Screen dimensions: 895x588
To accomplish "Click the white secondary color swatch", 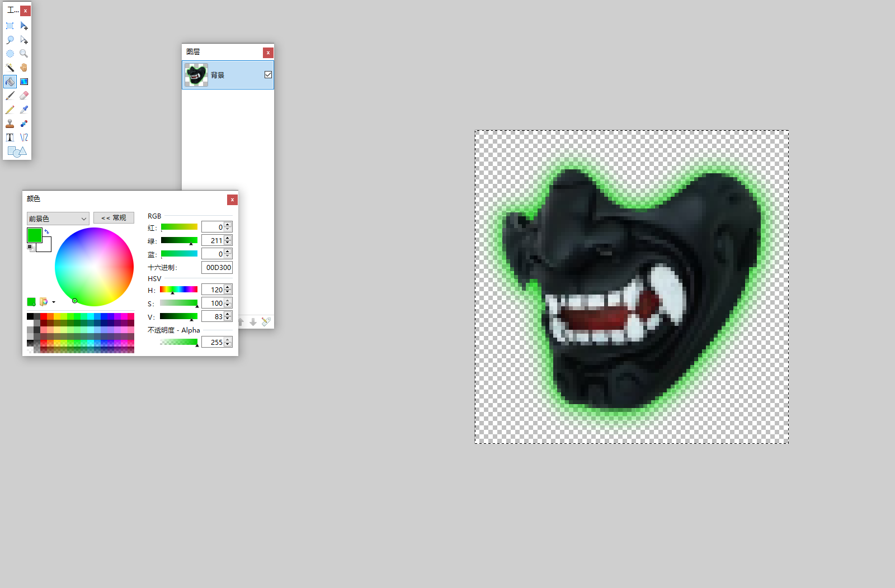I will click(x=46, y=246).
